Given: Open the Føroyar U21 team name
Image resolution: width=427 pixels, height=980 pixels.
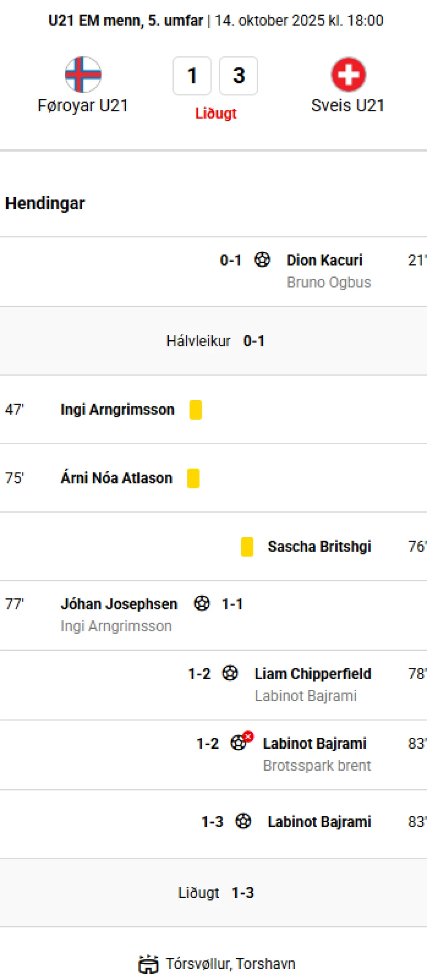Looking at the screenshot, I should (x=83, y=106).
